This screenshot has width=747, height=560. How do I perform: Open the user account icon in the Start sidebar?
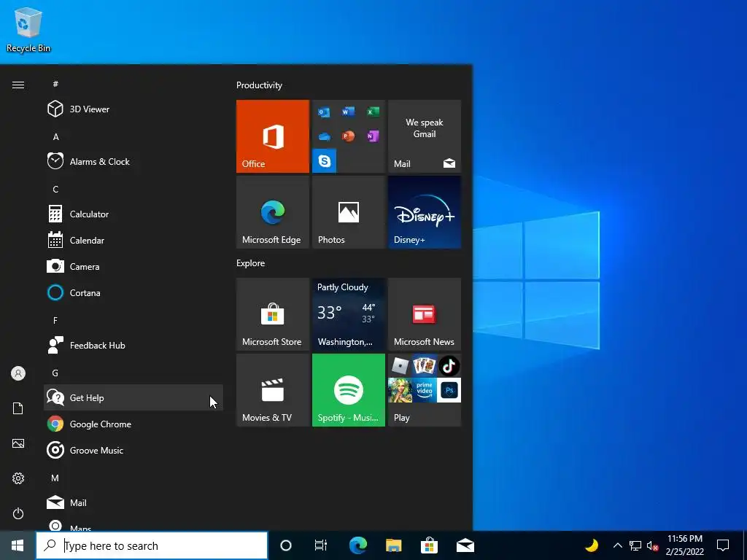coord(18,373)
